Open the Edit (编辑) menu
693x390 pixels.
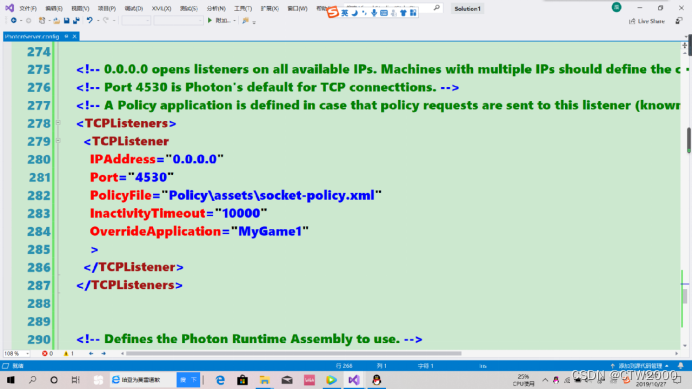(54, 8)
